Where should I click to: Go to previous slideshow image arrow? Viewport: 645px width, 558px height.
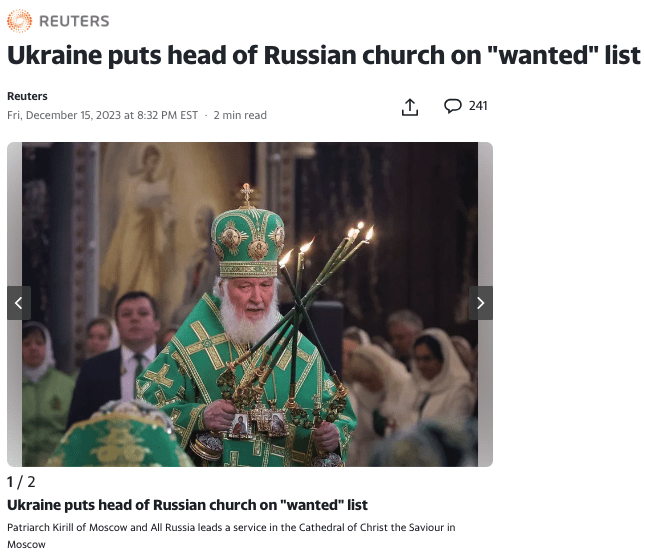coord(19,303)
